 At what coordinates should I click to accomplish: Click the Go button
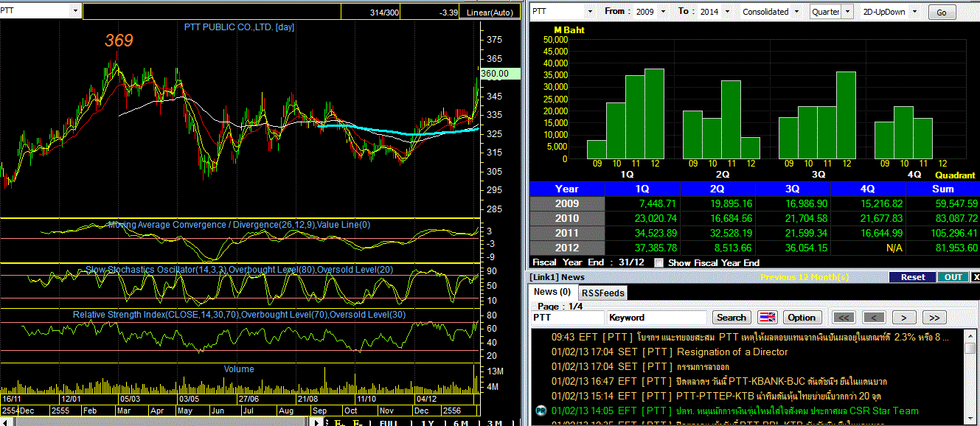click(x=942, y=13)
